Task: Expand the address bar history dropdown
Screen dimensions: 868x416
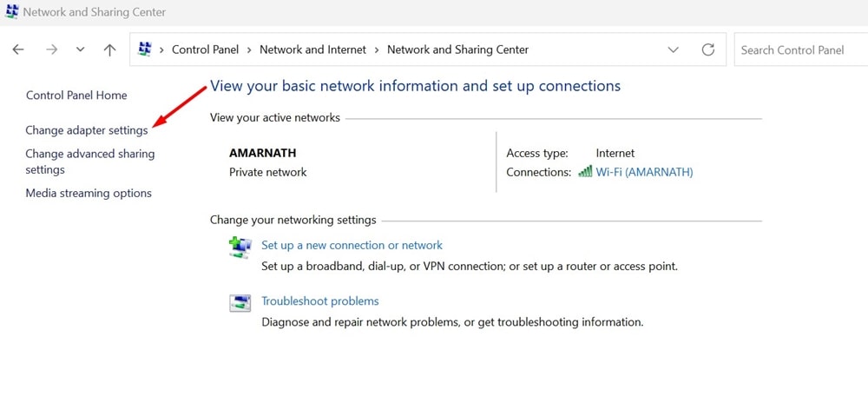Action: [x=674, y=50]
